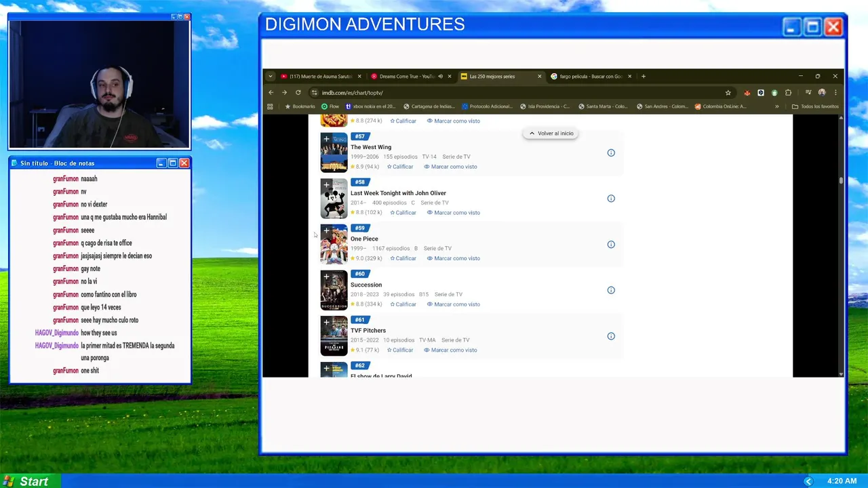Viewport: 868px width, 488px height.
Task: Reload the IMDb page
Action: click(298, 92)
